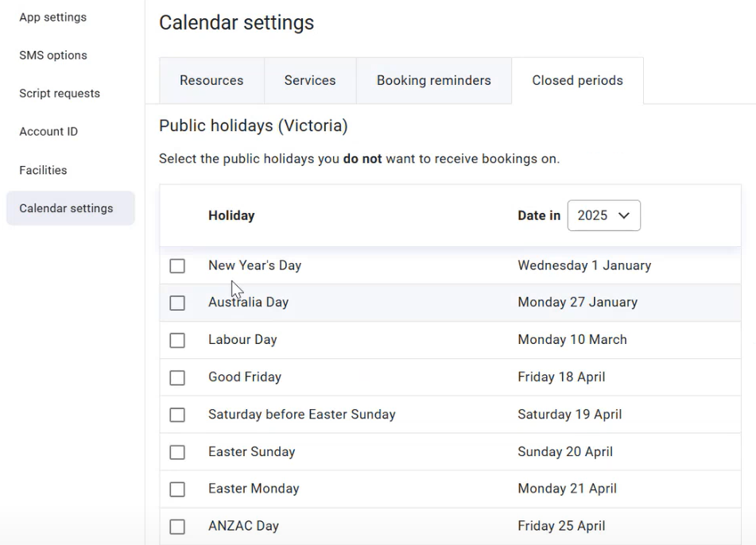Click the Public holidays (Victoria) heading
The height and width of the screenshot is (545, 756).
(x=253, y=126)
